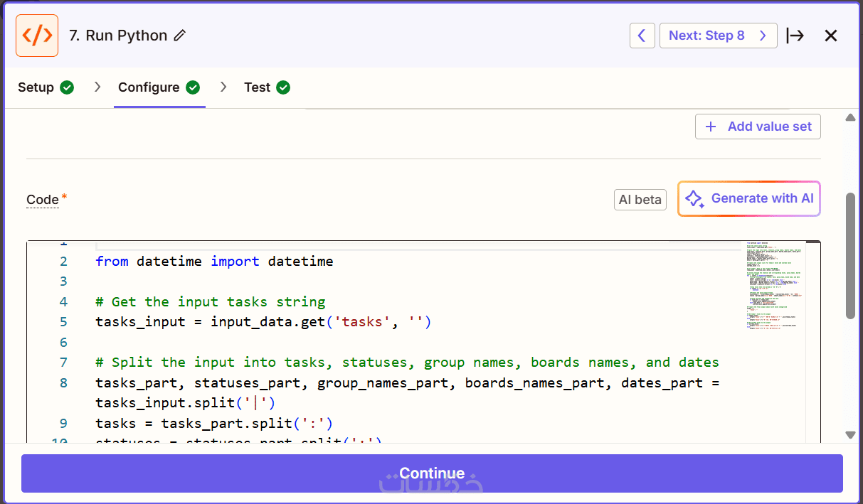Go to previous step with left chevron
Screen dimensions: 863x504
pos(642,36)
